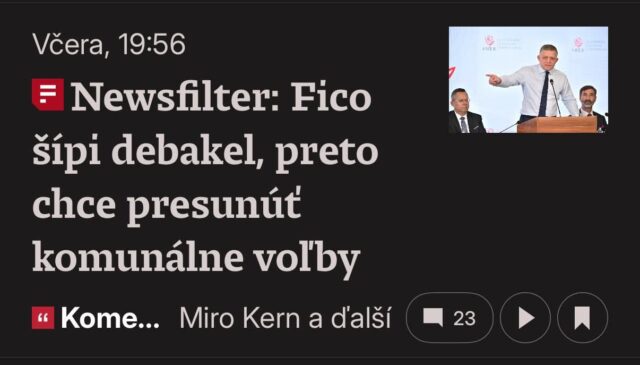Click the word 'Fico' in the headline
Screen dimensions: 640x365
[331, 97]
